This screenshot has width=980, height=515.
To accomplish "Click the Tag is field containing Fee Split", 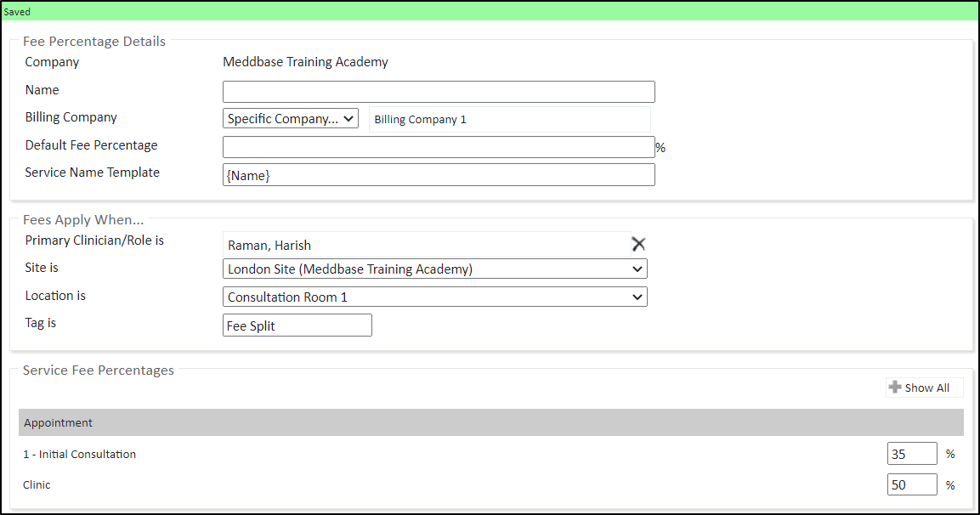I will click(x=297, y=325).
